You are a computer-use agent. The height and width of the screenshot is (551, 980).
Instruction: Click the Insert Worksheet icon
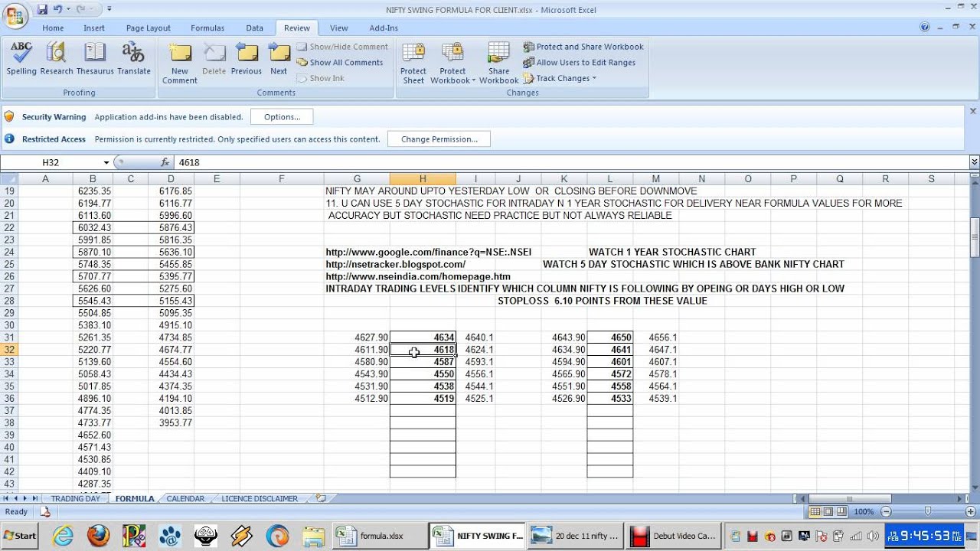pyautogui.click(x=321, y=498)
